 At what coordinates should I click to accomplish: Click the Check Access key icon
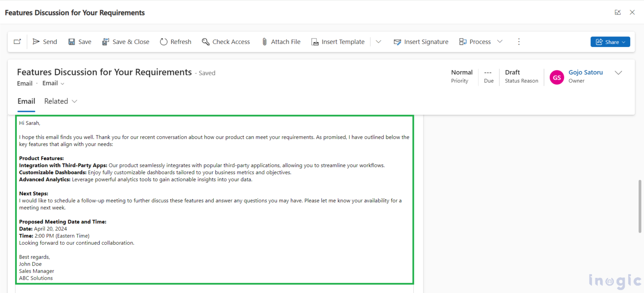[205, 41]
